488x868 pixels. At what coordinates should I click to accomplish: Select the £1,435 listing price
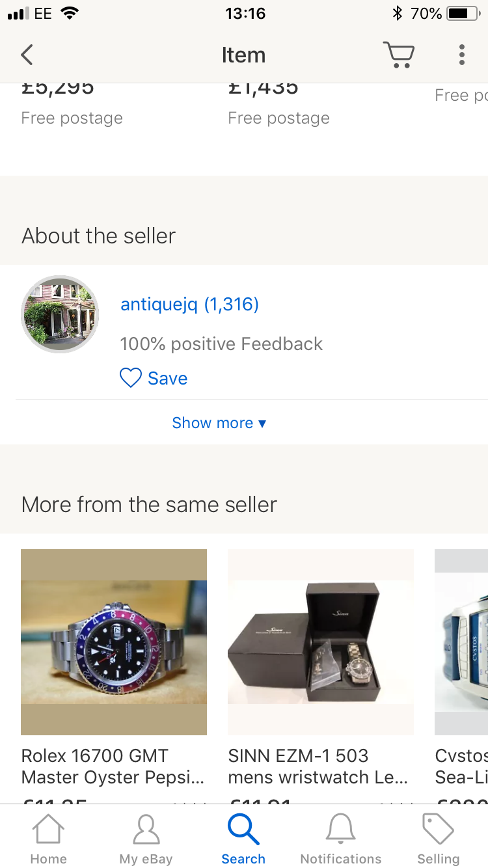tap(264, 89)
